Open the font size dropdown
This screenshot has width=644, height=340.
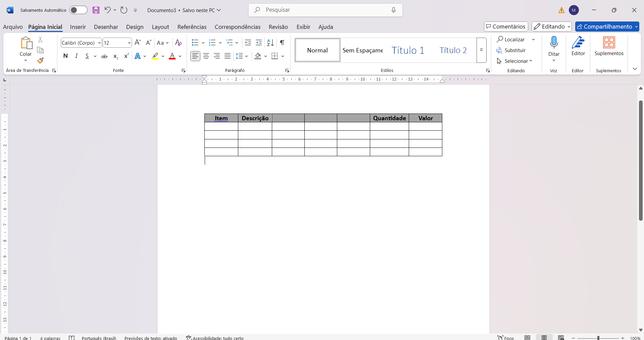click(129, 43)
